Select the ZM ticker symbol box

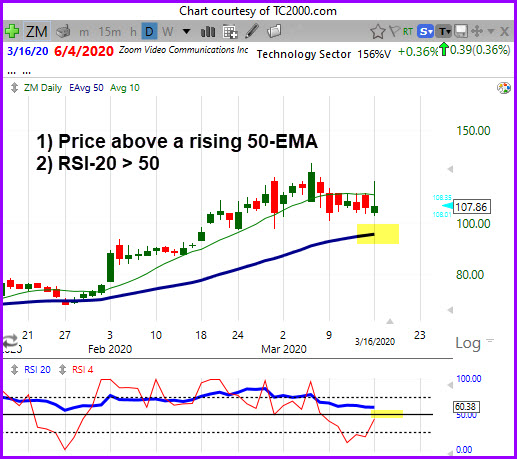[x=37, y=32]
